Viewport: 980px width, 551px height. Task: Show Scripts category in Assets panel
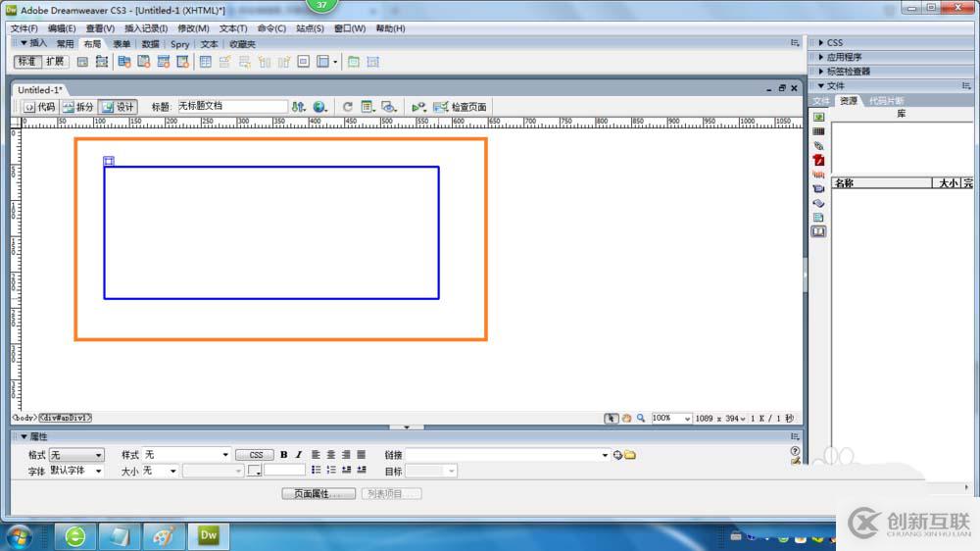(x=818, y=203)
